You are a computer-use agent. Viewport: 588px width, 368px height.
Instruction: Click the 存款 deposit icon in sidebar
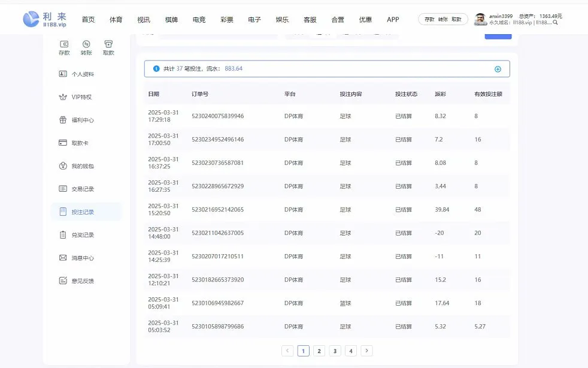(64, 44)
